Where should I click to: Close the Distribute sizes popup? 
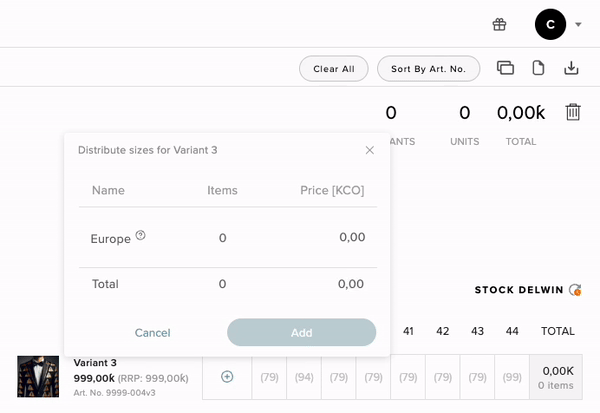(x=369, y=150)
